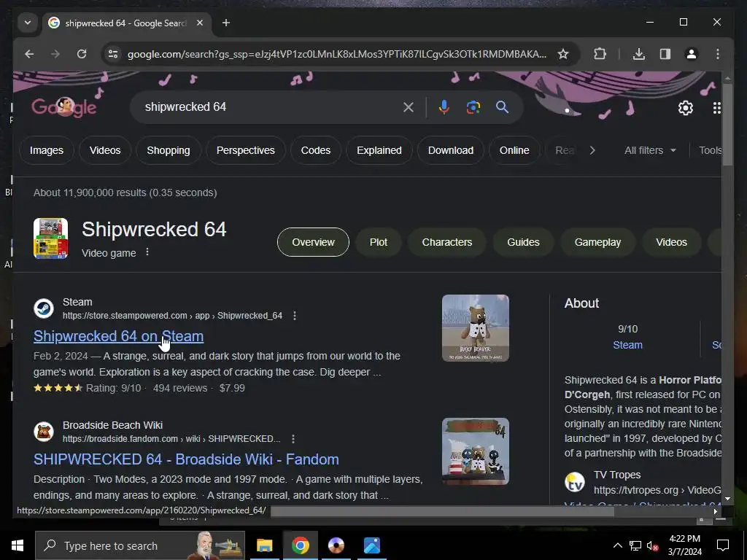The width and height of the screenshot is (747, 560).
Task: Open Chrome three-dot menu
Action: (x=718, y=54)
